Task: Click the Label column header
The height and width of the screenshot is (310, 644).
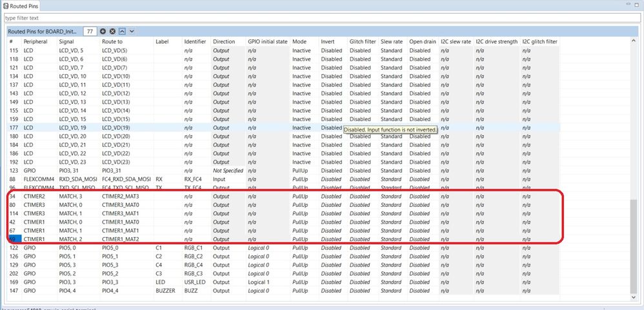Action: (162, 42)
